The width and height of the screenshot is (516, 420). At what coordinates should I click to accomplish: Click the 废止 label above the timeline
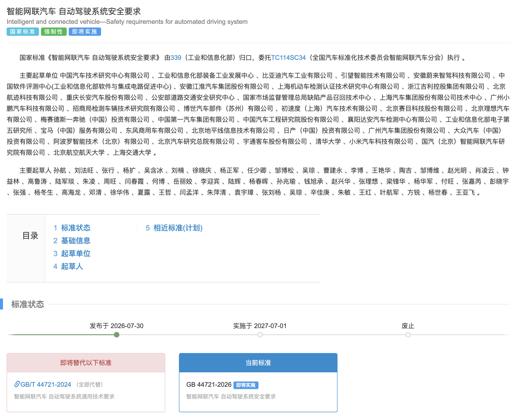408,326
